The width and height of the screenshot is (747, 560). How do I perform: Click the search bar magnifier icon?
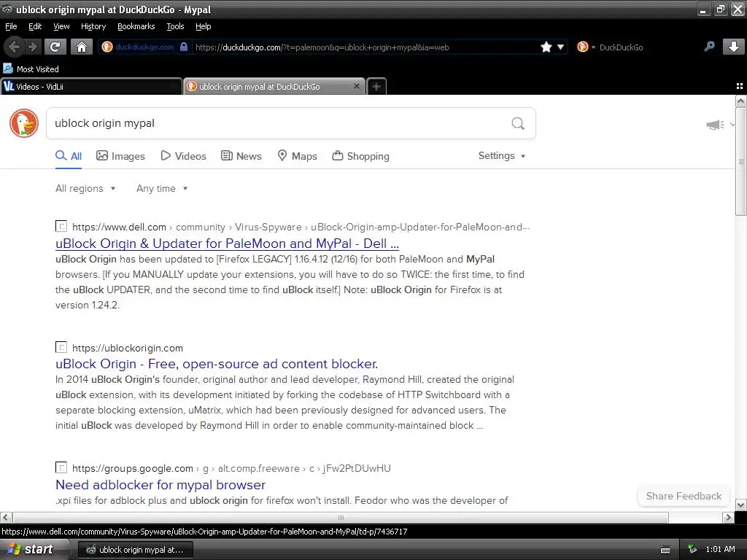click(x=709, y=47)
